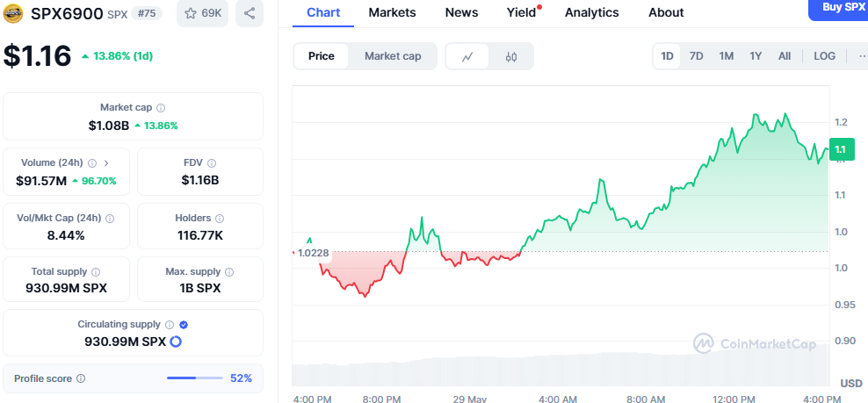Click info icon next to FDV
Screen dimensions: 868x403
(x=212, y=162)
